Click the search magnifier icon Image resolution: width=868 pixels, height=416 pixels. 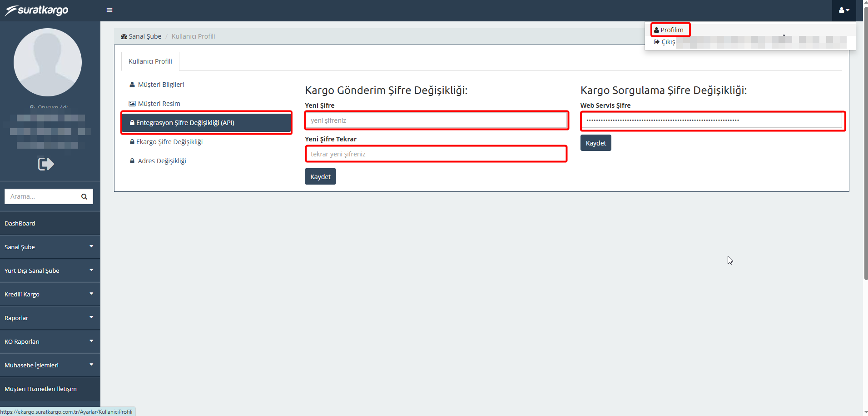(84, 196)
